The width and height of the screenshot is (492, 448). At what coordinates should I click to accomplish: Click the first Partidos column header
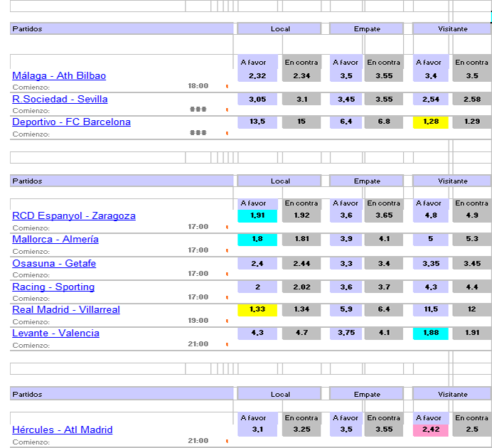pyautogui.click(x=122, y=29)
